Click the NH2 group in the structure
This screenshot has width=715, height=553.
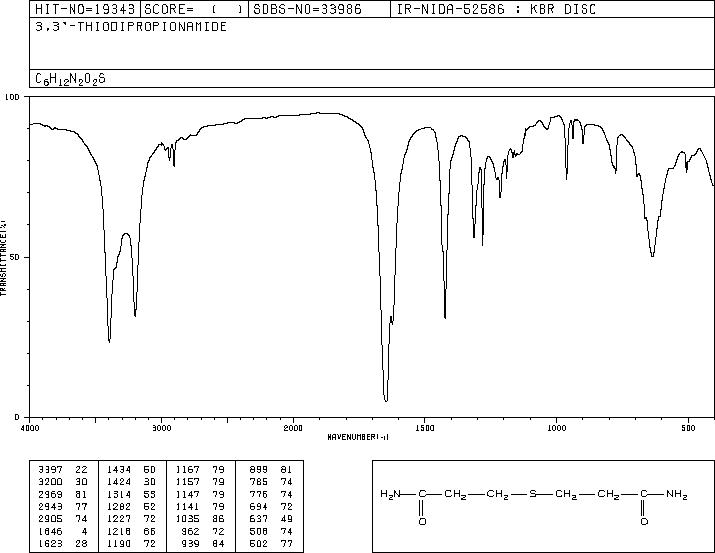(677, 494)
